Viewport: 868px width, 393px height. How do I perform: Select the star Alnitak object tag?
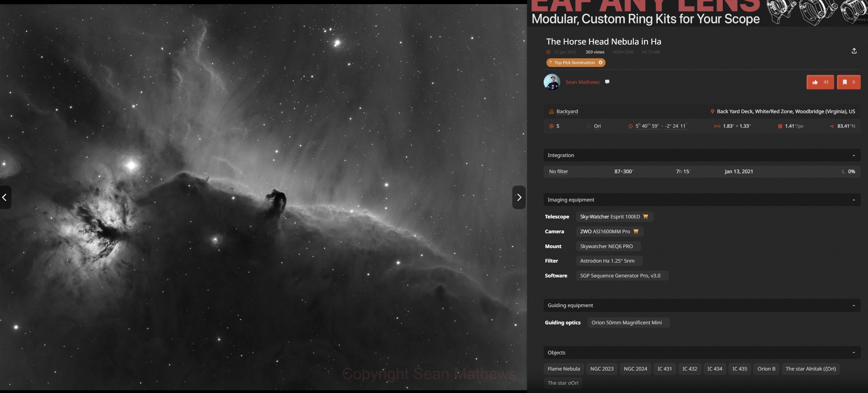tap(811, 369)
